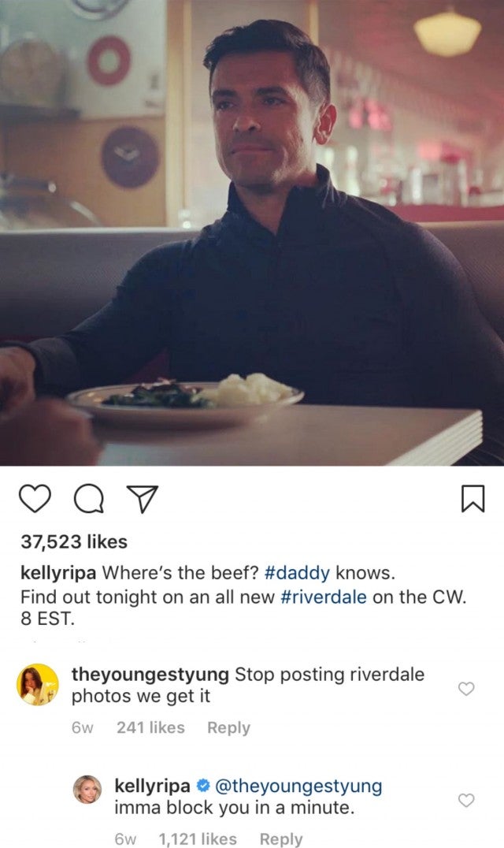Open kellyripa's profile from the caption username

pyautogui.click(x=58, y=573)
